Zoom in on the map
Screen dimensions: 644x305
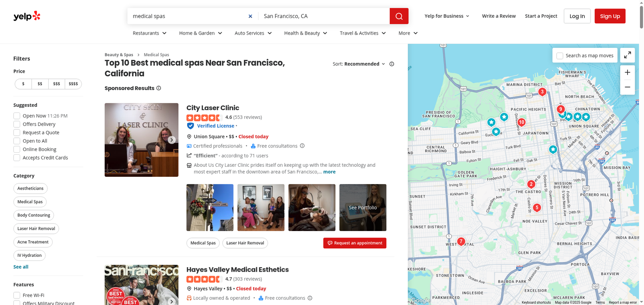[x=627, y=73]
